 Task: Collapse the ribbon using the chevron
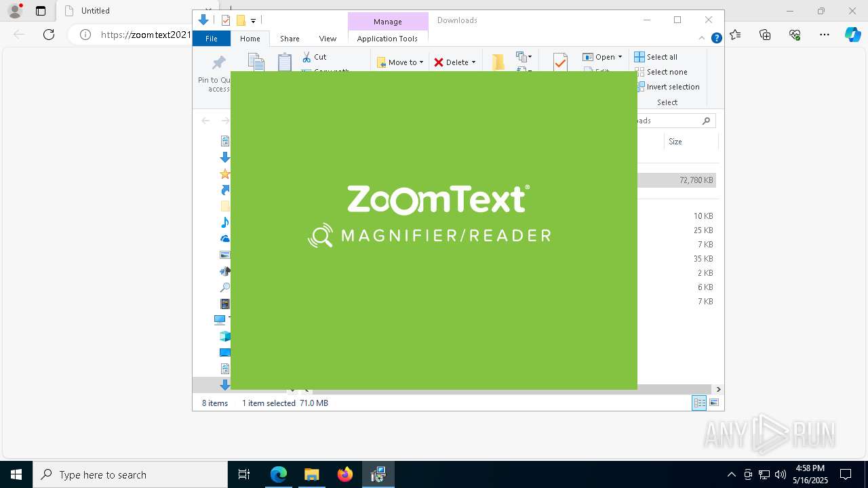[x=703, y=39]
